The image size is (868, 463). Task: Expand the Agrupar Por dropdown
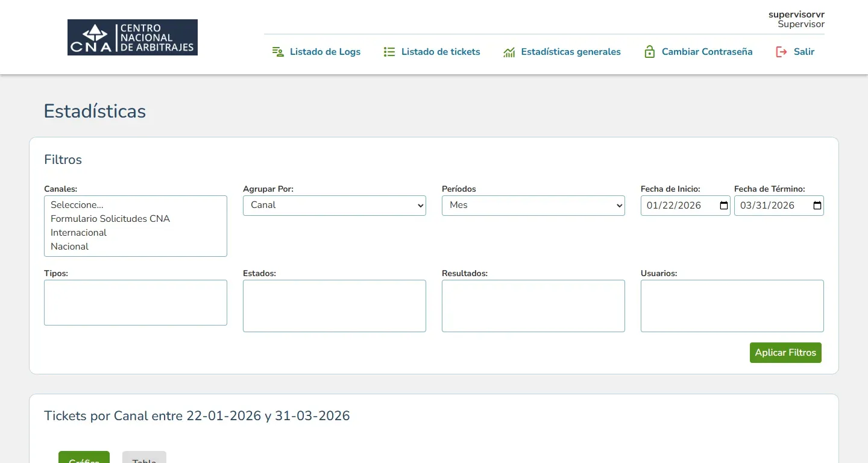click(335, 206)
